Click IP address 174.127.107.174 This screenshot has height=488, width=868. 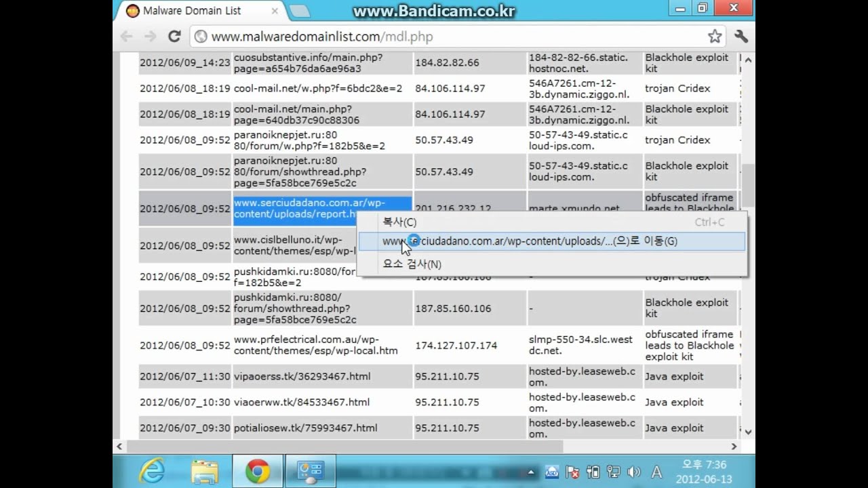point(456,345)
